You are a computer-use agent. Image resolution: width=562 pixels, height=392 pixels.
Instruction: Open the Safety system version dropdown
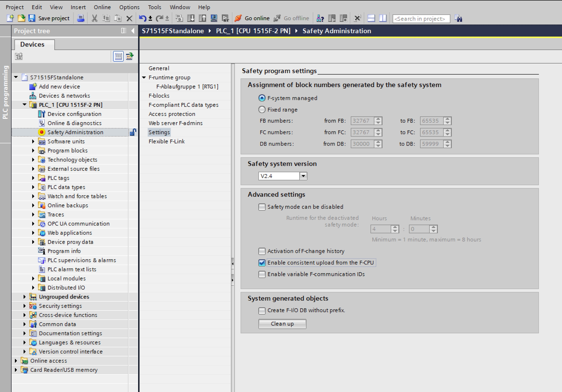pos(303,176)
